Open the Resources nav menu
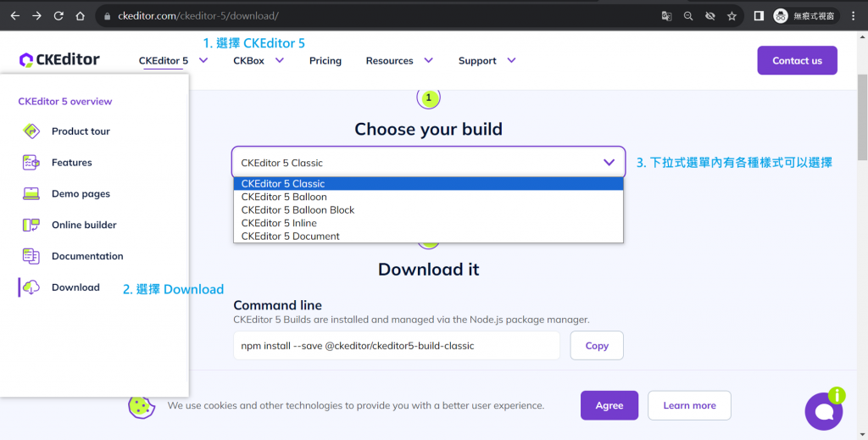Screen dimensions: 868x440 tap(389, 61)
